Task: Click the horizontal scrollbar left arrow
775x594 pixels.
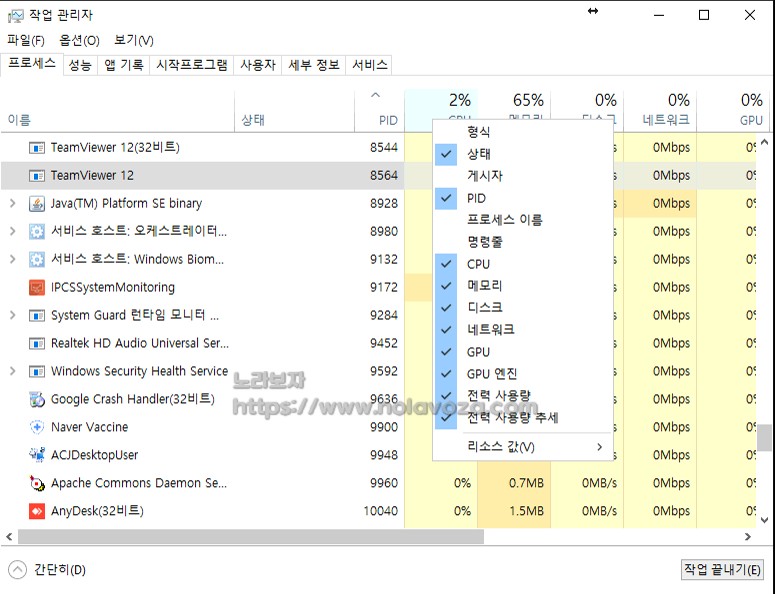Action: click(x=9, y=537)
